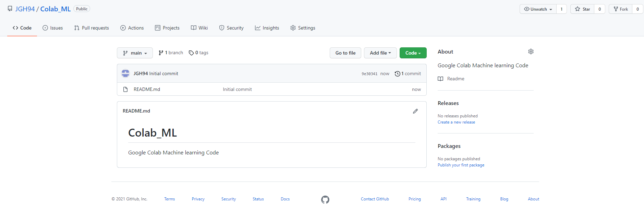Open the Issues tab
The image size is (644, 210).
coord(53,28)
